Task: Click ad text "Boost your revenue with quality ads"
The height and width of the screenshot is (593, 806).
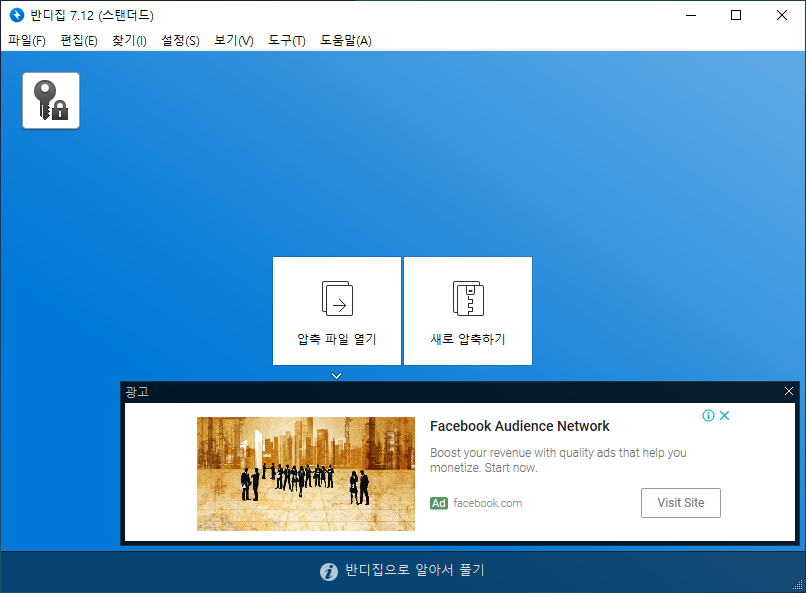Action: pyautogui.click(x=522, y=453)
